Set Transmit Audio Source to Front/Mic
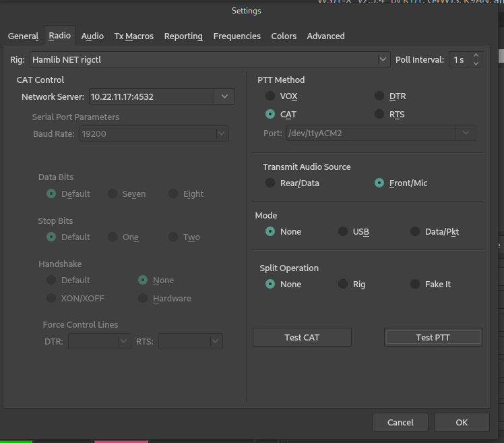Screen dimensions: 504x443 (x=401, y=183)
